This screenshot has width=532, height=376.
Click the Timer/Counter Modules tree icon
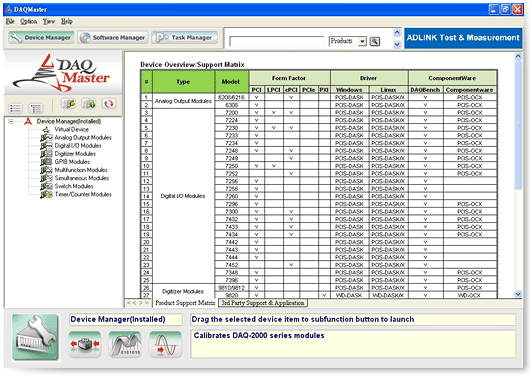pos(46,194)
